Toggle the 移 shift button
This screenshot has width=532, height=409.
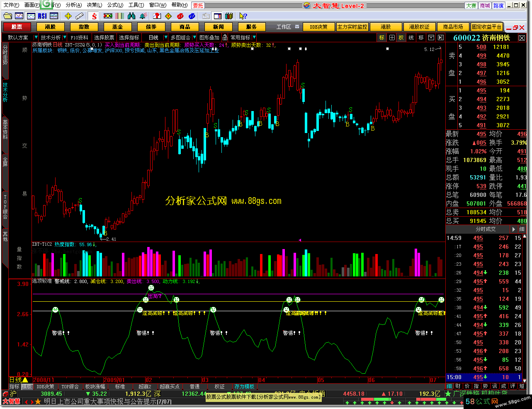point(421,38)
